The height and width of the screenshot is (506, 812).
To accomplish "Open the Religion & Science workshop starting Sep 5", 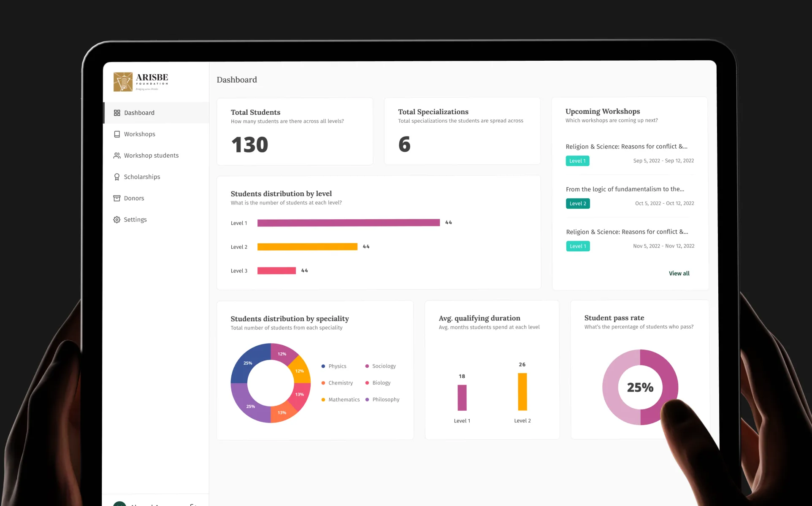I will (x=626, y=147).
